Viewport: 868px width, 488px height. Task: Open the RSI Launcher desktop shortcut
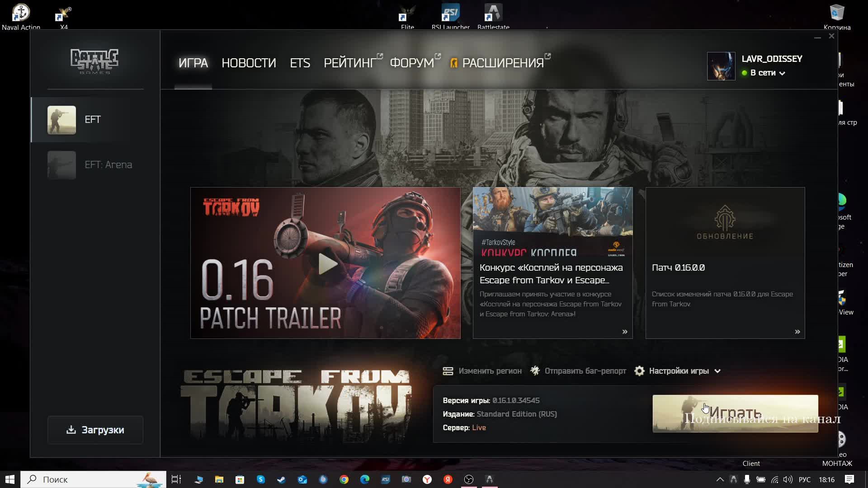451,17
